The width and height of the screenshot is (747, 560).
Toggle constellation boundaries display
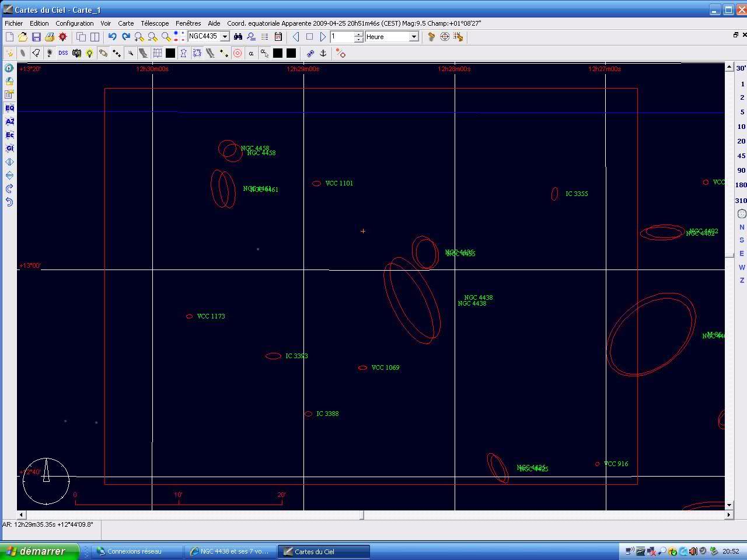(x=197, y=53)
